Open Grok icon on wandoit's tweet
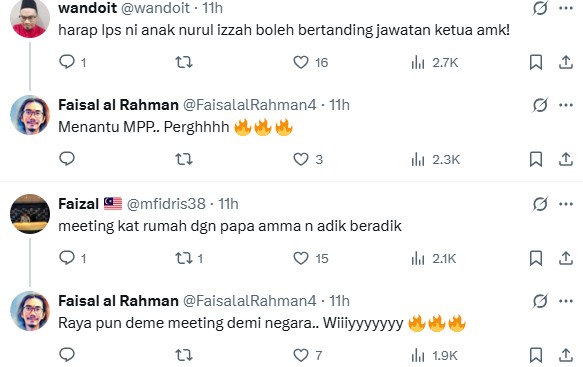The height and width of the screenshot is (367, 583). click(x=540, y=8)
